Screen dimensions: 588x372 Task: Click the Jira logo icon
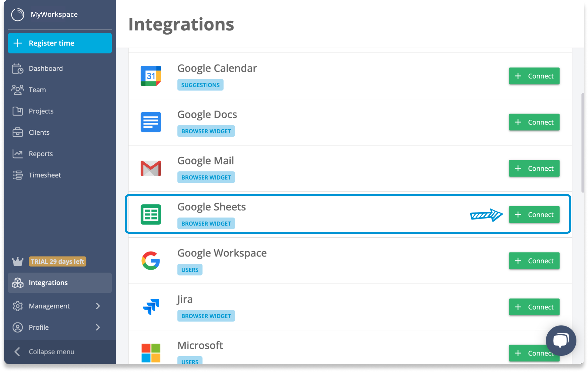click(x=151, y=307)
